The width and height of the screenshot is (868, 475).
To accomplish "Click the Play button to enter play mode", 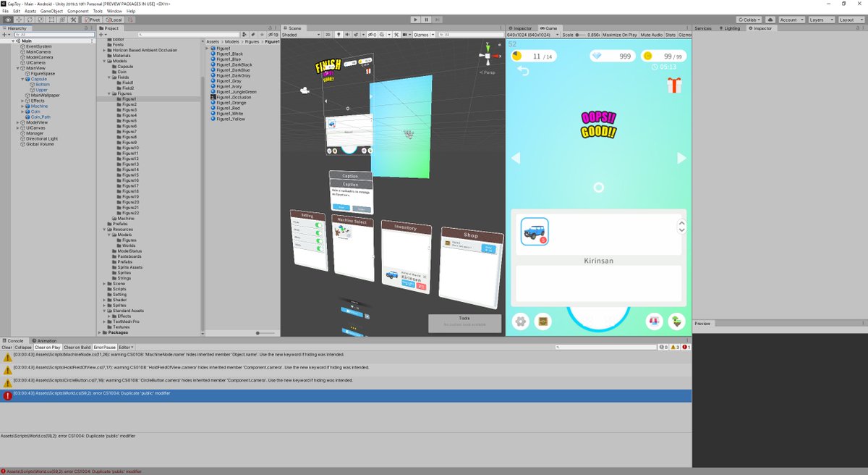I will [415, 20].
